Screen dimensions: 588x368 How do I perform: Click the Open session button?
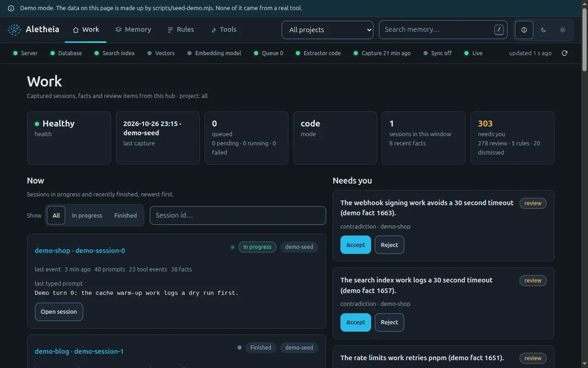point(59,312)
